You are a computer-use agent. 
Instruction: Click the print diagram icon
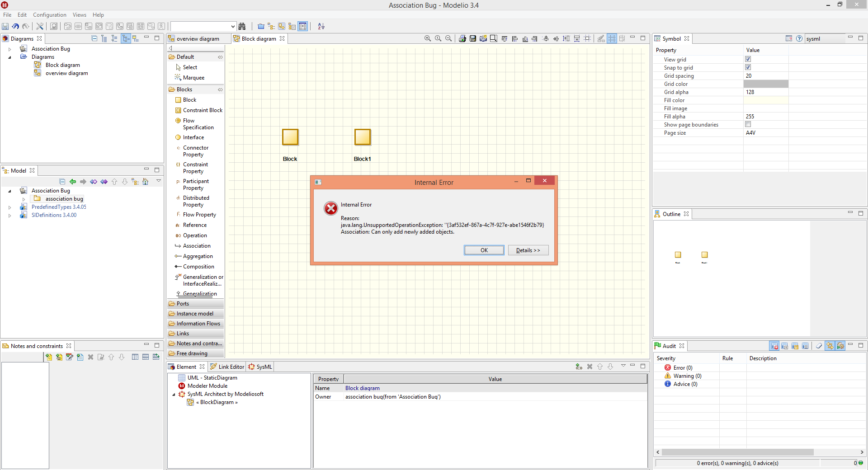coord(462,39)
